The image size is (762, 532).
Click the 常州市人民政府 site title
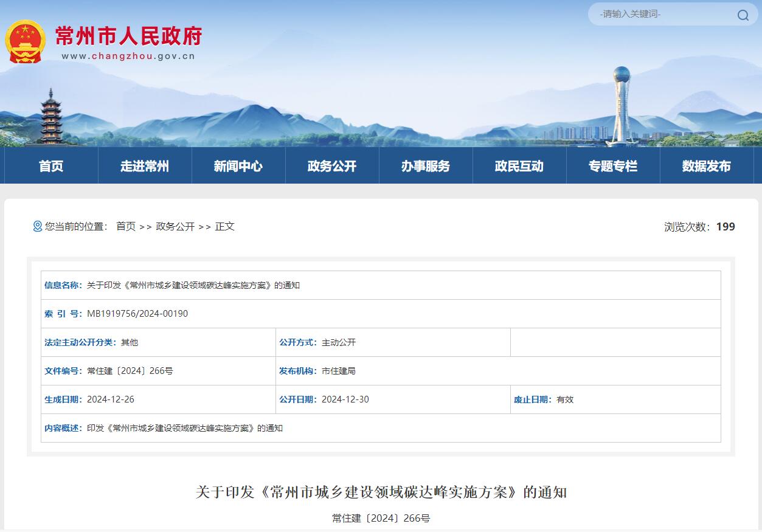(x=128, y=36)
